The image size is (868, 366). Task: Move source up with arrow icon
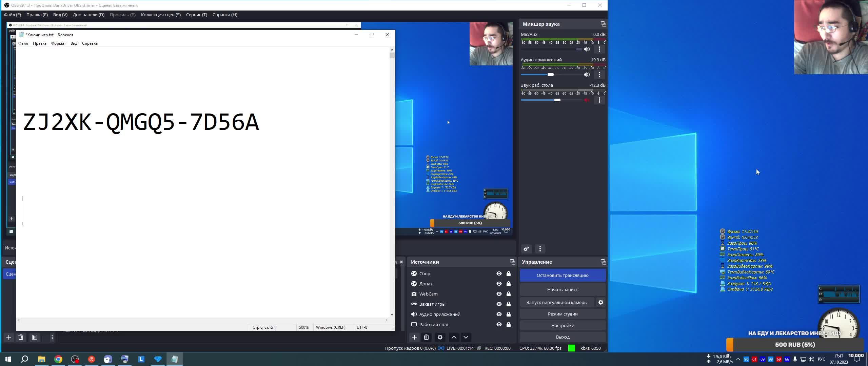tap(454, 337)
